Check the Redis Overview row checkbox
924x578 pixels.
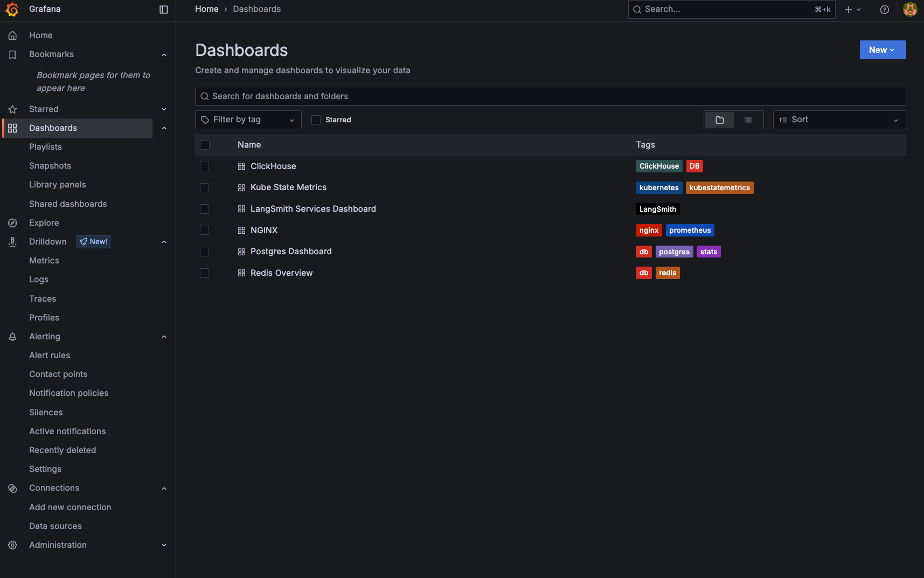point(205,273)
